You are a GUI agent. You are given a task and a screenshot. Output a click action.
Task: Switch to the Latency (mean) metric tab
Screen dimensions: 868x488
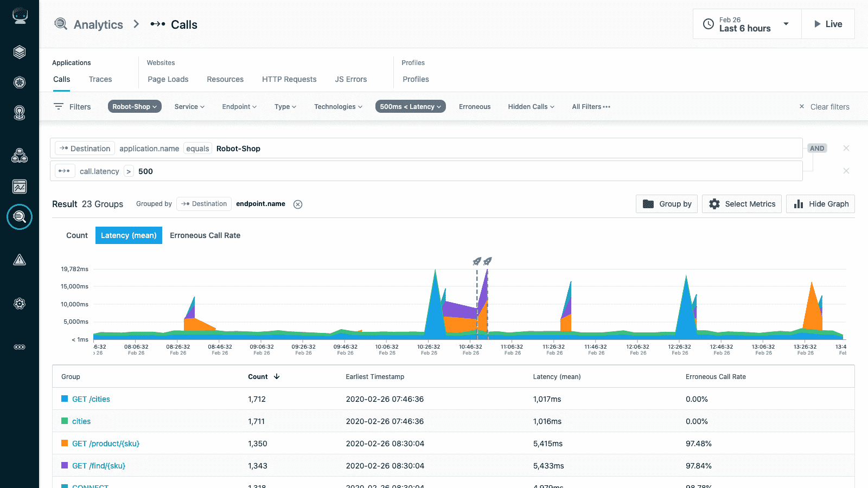tap(129, 235)
